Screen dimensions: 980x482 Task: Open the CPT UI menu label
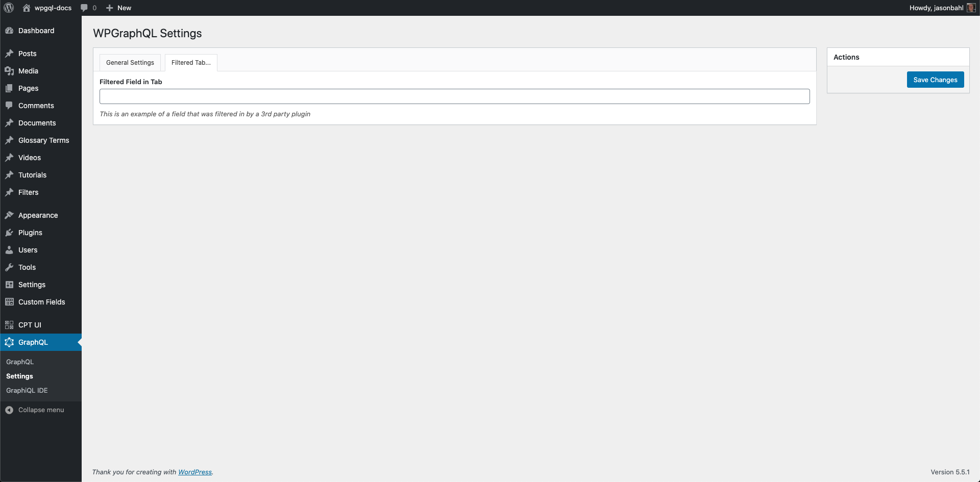tap(30, 325)
